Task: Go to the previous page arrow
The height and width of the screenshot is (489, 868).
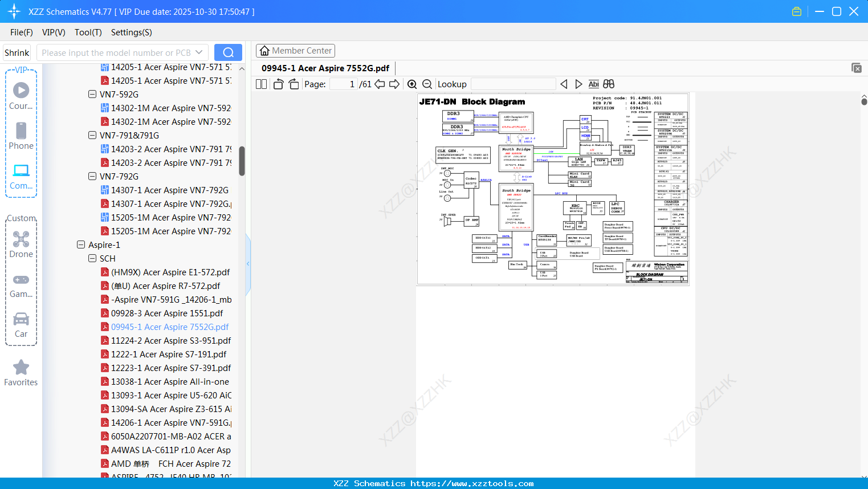Action: pos(380,84)
